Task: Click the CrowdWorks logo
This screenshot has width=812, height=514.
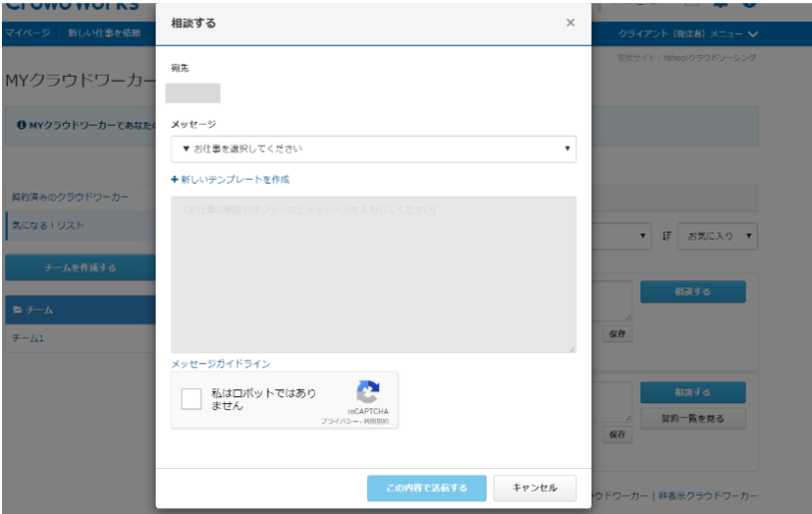Action: (x=72, y=6)
